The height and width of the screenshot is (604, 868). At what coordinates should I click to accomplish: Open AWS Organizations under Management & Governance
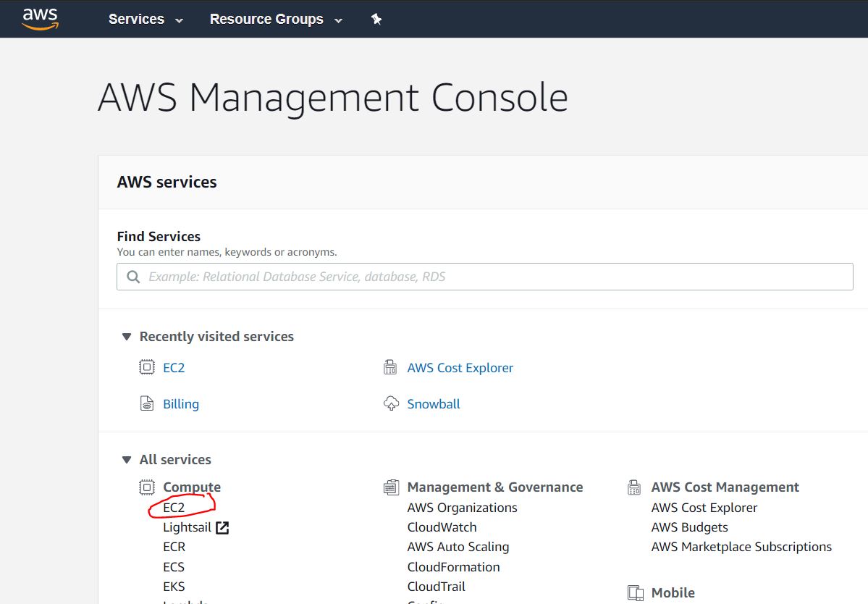click(462, 508)
